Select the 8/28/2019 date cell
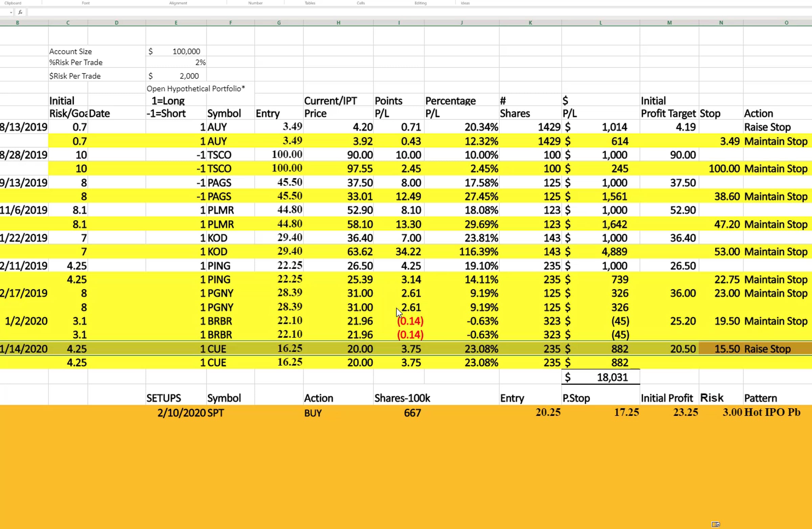The width and height of the screenshot is (812, 529). (x=24, y=155)
